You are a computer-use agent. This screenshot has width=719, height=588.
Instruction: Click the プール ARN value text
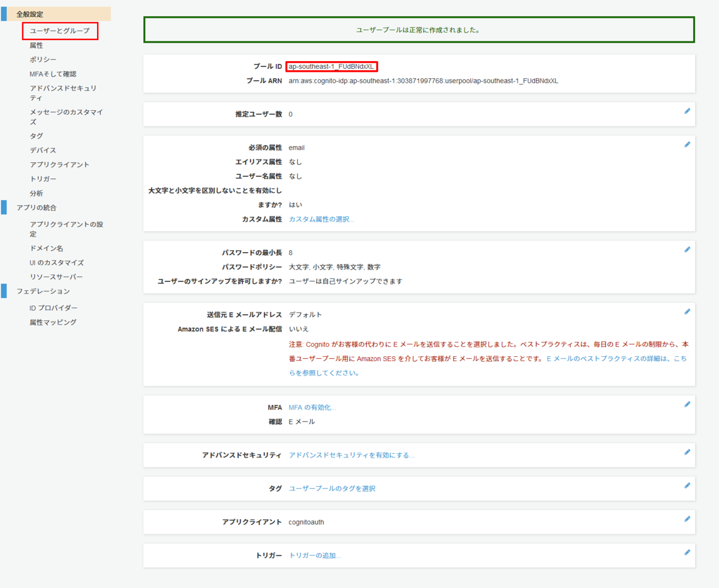pyautogui.click(x=424, y=81)
